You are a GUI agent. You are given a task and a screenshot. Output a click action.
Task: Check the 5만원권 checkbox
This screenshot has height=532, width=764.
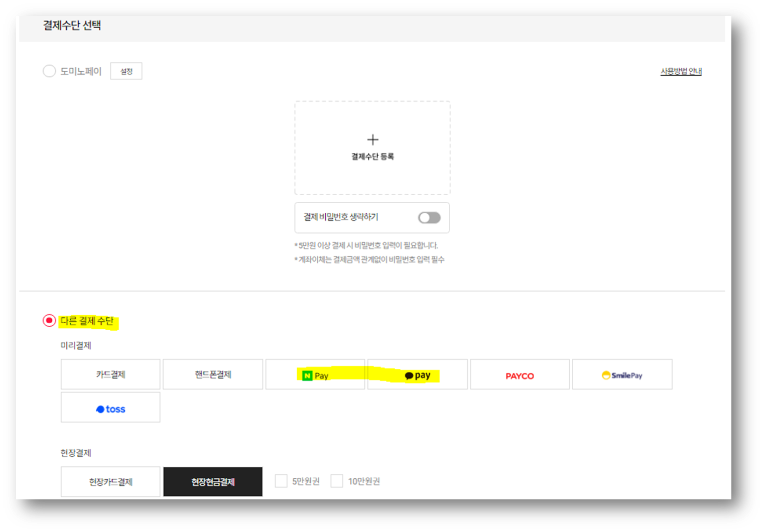[281, 481]
